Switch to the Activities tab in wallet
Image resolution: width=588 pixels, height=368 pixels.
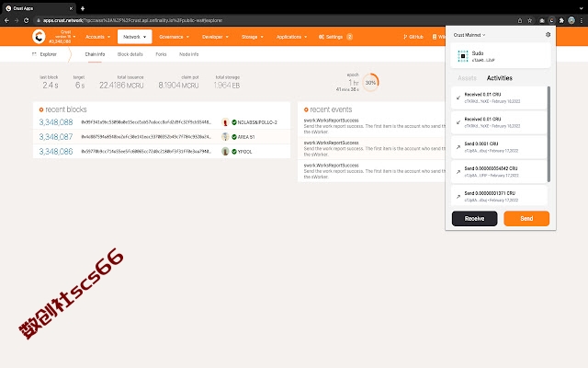click(500, 78)
